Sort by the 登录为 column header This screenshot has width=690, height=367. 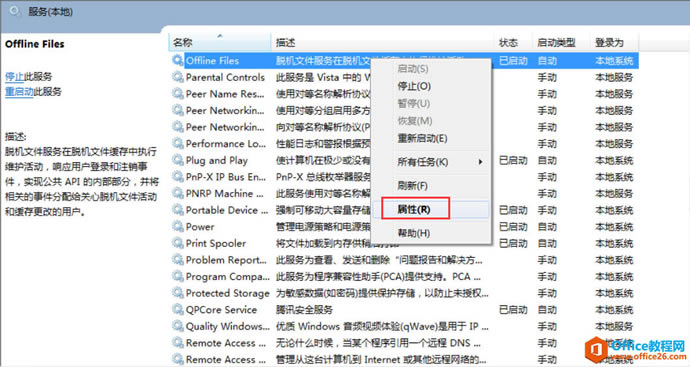click(x=614, y=42)
